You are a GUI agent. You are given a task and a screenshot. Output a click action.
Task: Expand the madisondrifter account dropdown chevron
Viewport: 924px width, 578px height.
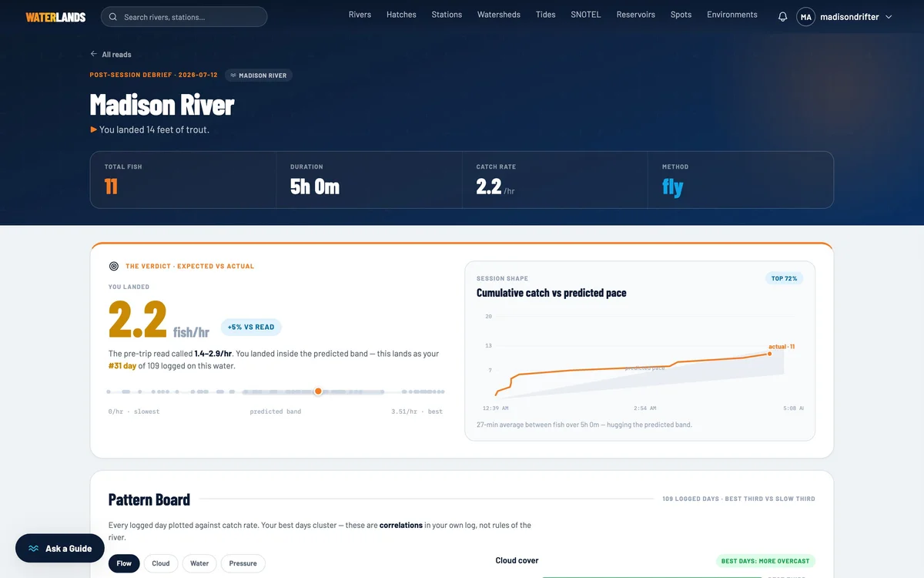point(889,17)
